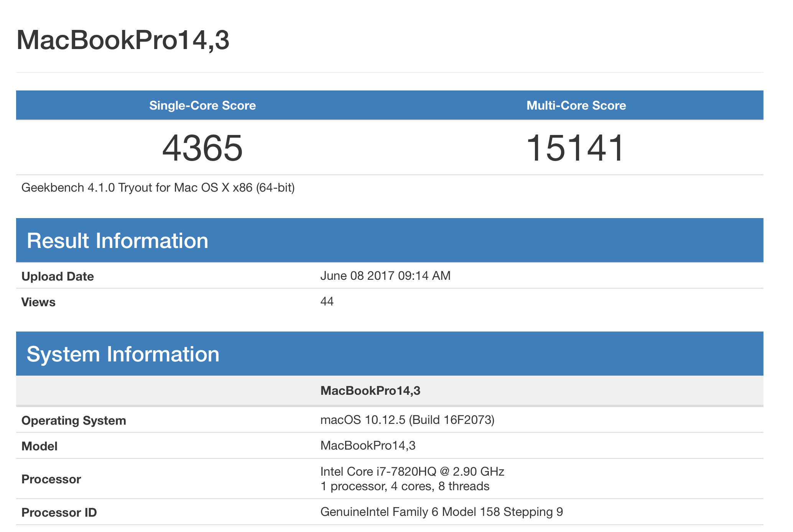This screenshot has width=793, height=532.
Task: Click the Views label
Action: tap(38, 302)
